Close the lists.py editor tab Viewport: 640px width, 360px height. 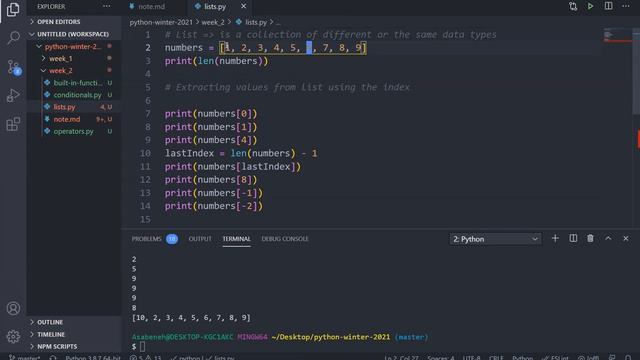tap(243, 7)
